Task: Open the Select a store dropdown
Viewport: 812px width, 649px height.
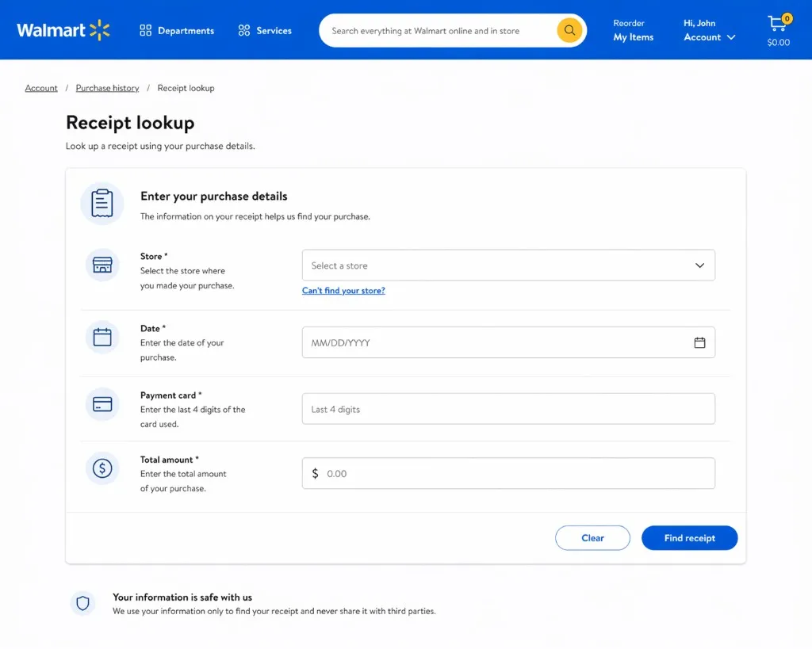Action: 508,265
